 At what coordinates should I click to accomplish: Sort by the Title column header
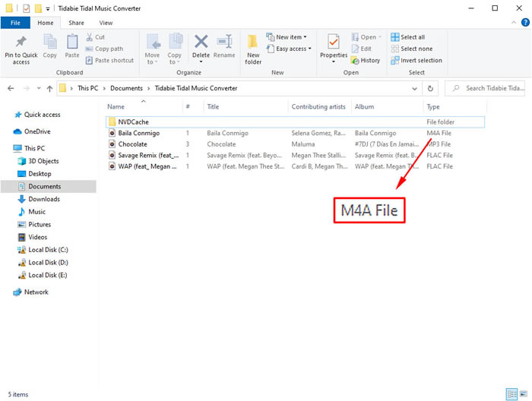pyautogui.click(x=213, y=106)
